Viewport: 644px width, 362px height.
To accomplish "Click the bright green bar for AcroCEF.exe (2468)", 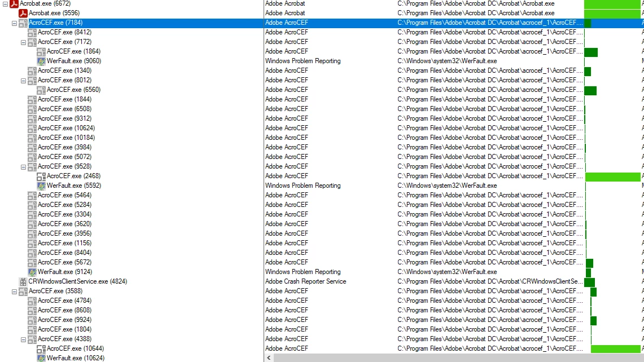I will tap(613, 177).
